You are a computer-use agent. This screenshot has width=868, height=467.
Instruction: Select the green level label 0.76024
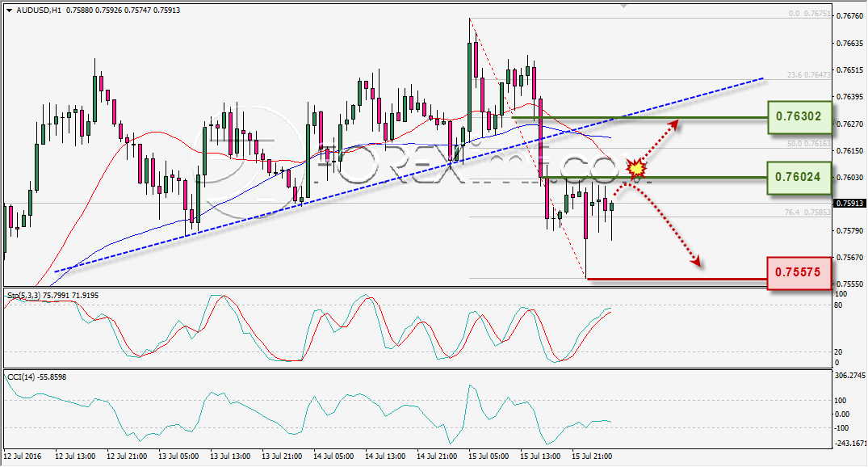[x=799, y=177]
